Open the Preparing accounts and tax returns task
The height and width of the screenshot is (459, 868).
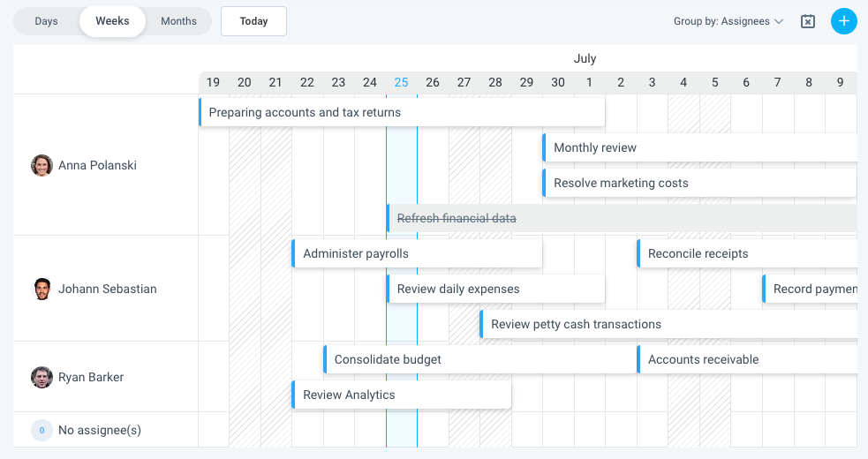click(402, 112)
